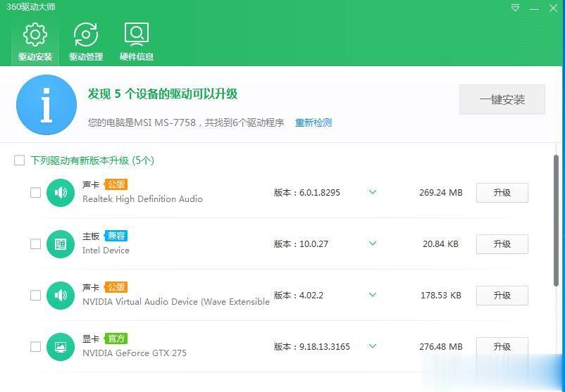Screen dimensions: 565x392
Task: Click the blue info circle icon
Action: pyautogui.click(x=46, y=105)
